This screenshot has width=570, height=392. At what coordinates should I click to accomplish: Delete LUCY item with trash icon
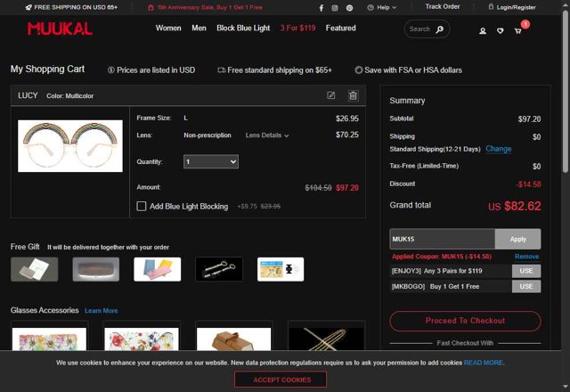click(x=353, y=95)
